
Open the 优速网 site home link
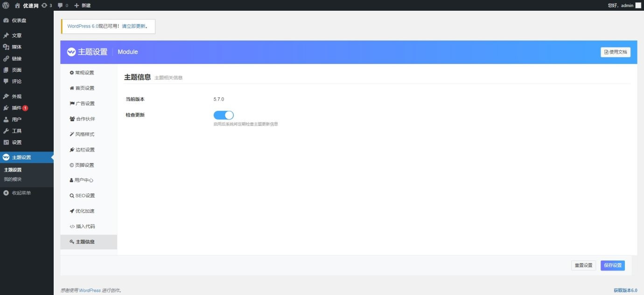click(x=27, y=5)
